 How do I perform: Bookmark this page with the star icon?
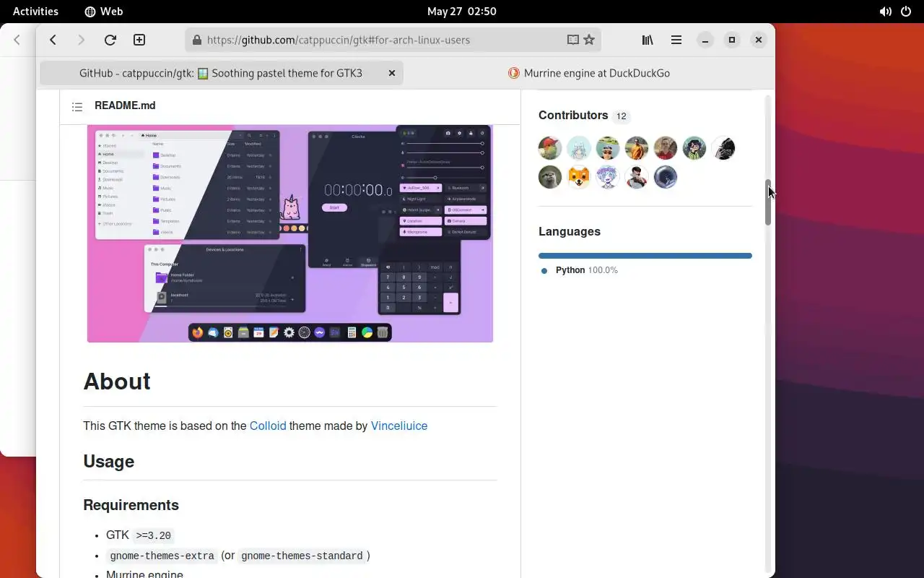pos(589,40)
